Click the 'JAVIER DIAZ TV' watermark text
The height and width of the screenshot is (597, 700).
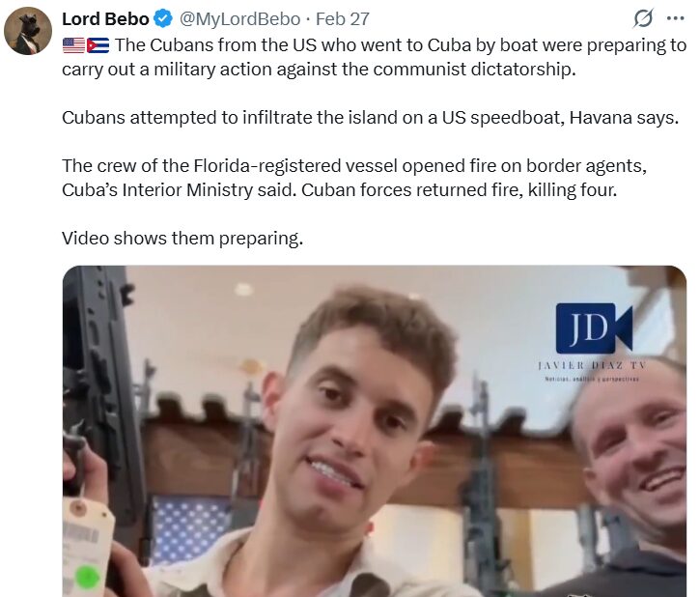tap(592, 366)
